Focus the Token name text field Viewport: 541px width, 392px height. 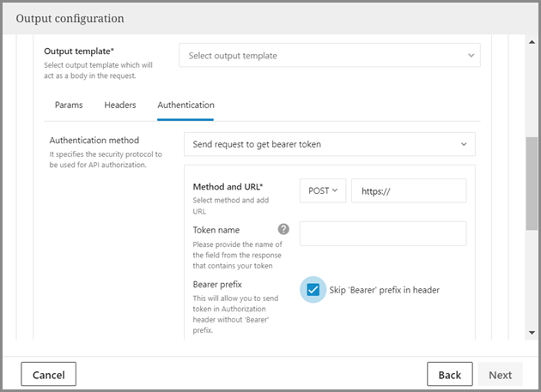click(x=383, y=233)
